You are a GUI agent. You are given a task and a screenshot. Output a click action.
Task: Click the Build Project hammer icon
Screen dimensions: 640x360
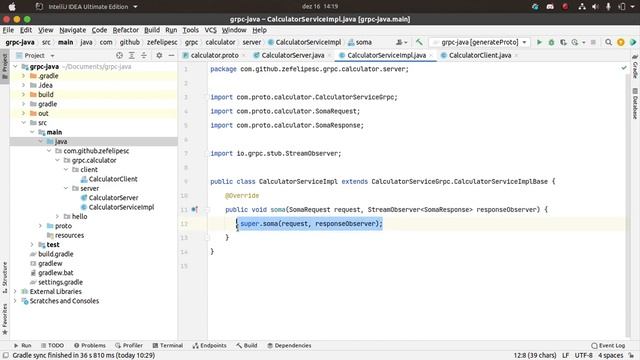[x=419, y=42]
